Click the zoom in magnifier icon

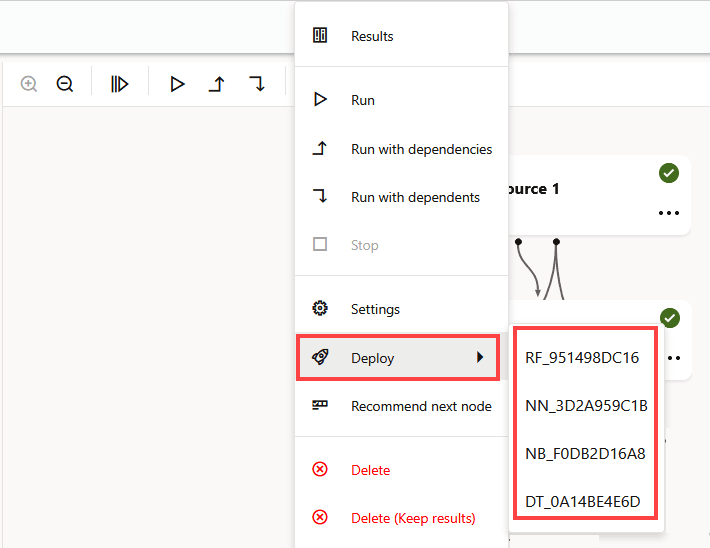[x=29, y=84]
